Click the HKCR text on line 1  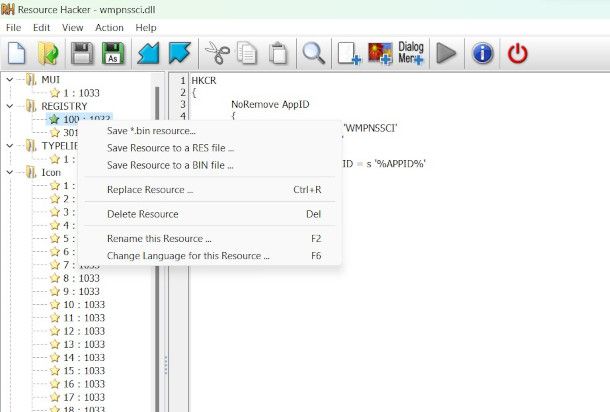tap(204, 81)
